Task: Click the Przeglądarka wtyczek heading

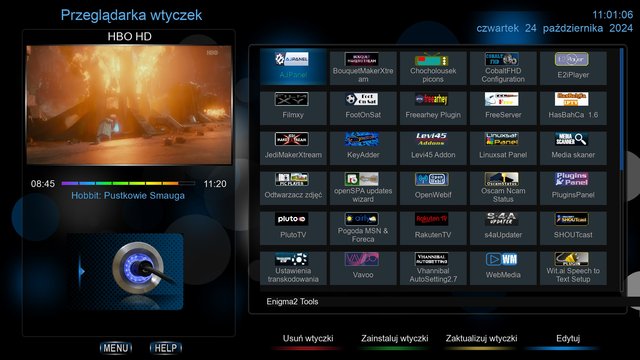Action: pos(131,15)
